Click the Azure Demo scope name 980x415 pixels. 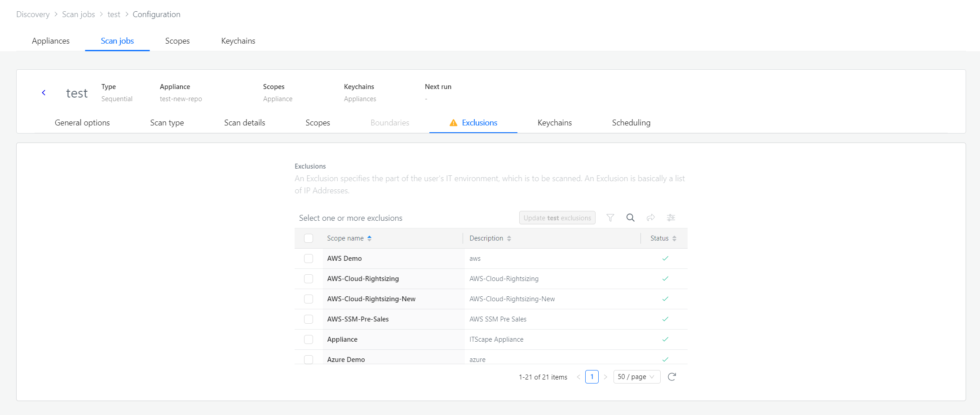[x=346, y=359]
